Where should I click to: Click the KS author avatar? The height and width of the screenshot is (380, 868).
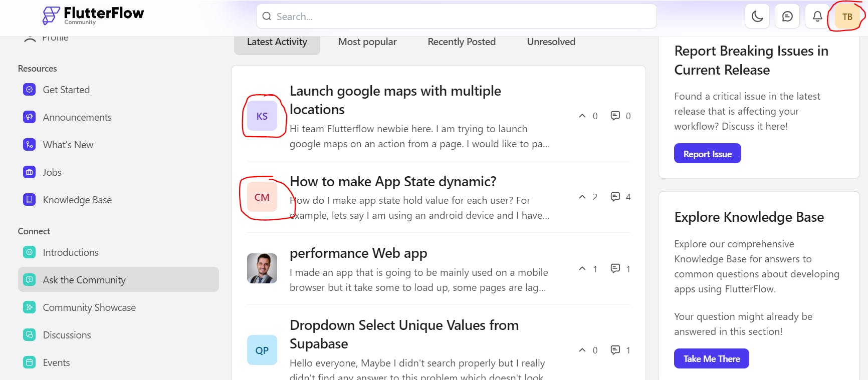click(x=262, y=116)
